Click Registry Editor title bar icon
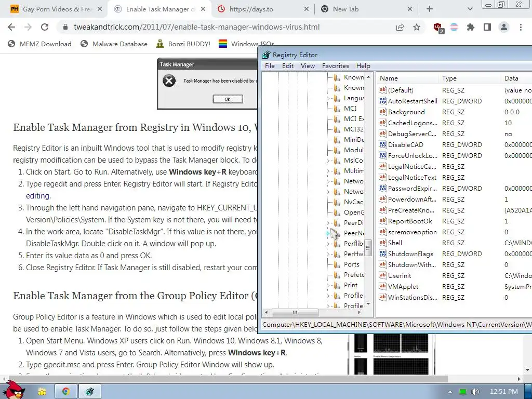 coord(267,55)
